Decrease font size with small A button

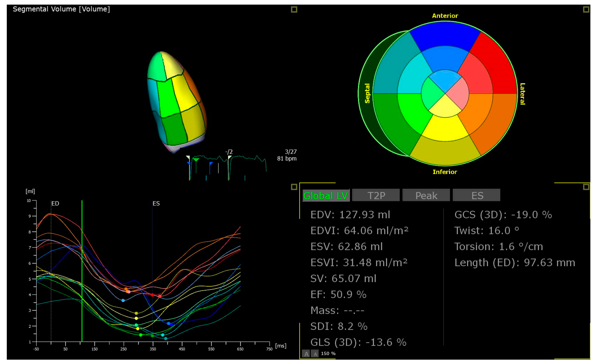point(315,354)
